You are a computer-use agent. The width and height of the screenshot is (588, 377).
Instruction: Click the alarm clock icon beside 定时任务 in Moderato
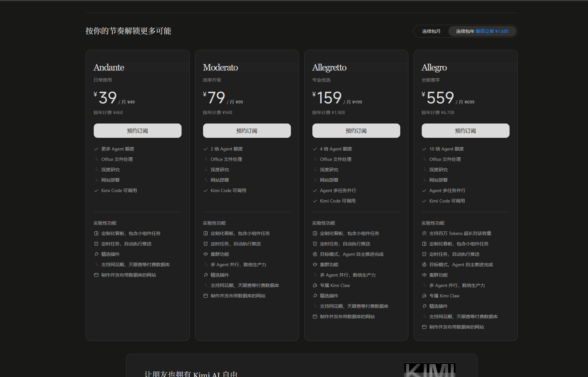click(206, 244)
